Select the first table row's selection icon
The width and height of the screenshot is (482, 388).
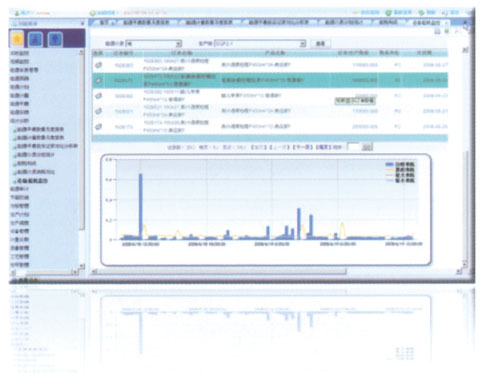coord(98,65)
